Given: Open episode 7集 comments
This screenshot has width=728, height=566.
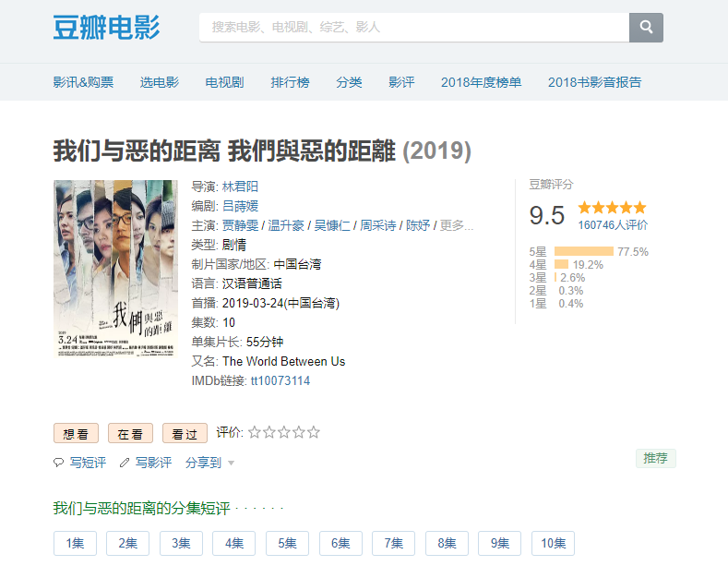Looking at the screenshot, I should (x=393, y=543).
